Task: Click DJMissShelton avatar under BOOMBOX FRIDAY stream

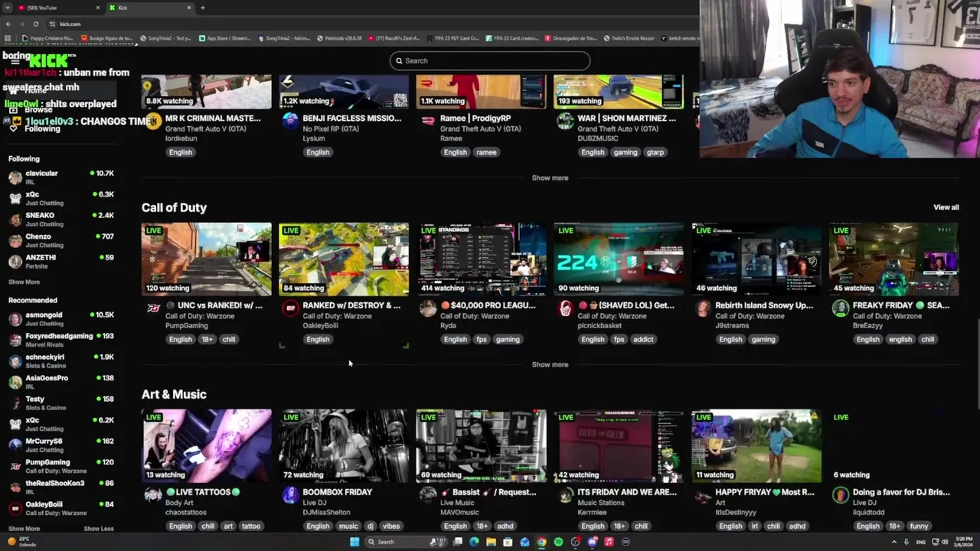Action: [x=290, y=495]
